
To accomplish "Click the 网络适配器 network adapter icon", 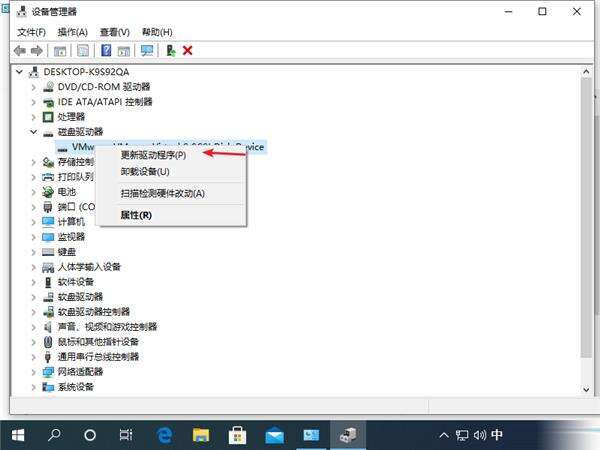I will point(48,372).
